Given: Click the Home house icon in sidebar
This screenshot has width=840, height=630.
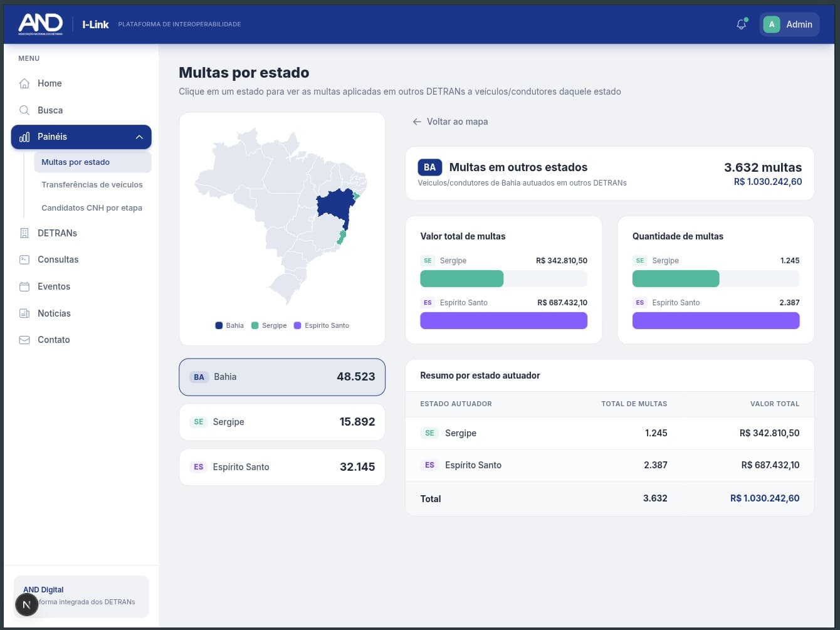Looking at the screenshot, I should (x=24, y=83).
